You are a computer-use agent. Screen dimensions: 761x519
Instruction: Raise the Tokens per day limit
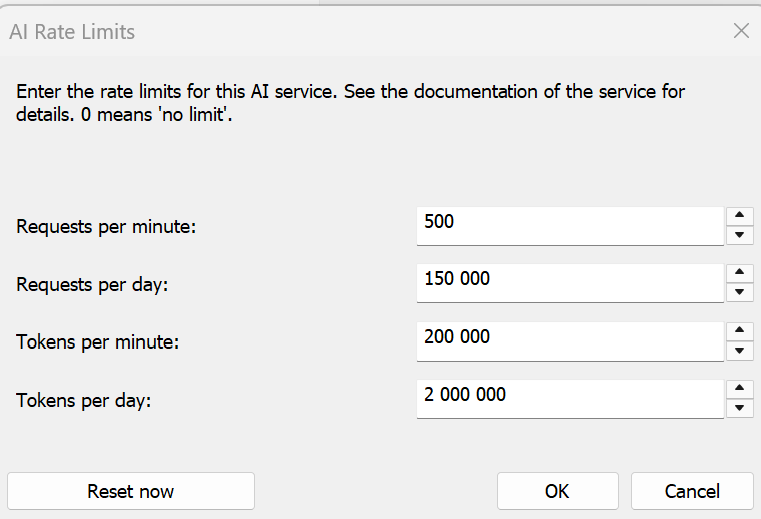point(739,388)
